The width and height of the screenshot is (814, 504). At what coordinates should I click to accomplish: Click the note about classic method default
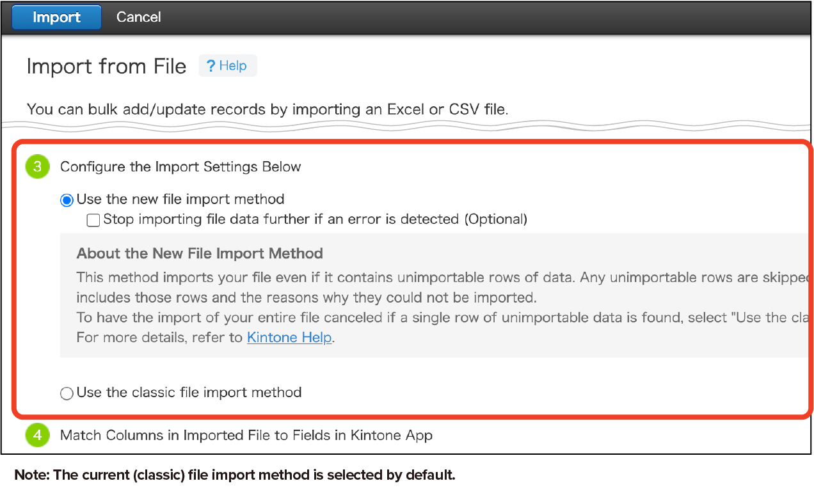click(x=234, y=475)
